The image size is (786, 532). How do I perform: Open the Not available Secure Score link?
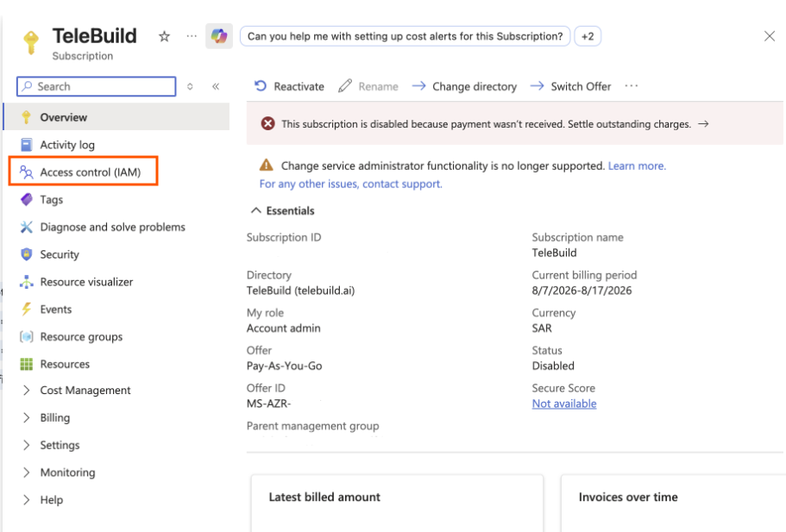(x=564, y=404)
